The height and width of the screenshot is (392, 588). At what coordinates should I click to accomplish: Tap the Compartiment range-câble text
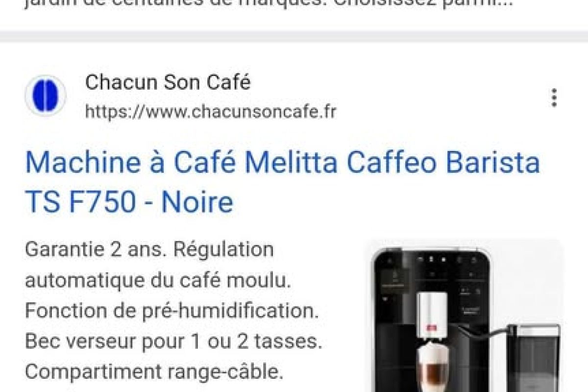(154, 372)
